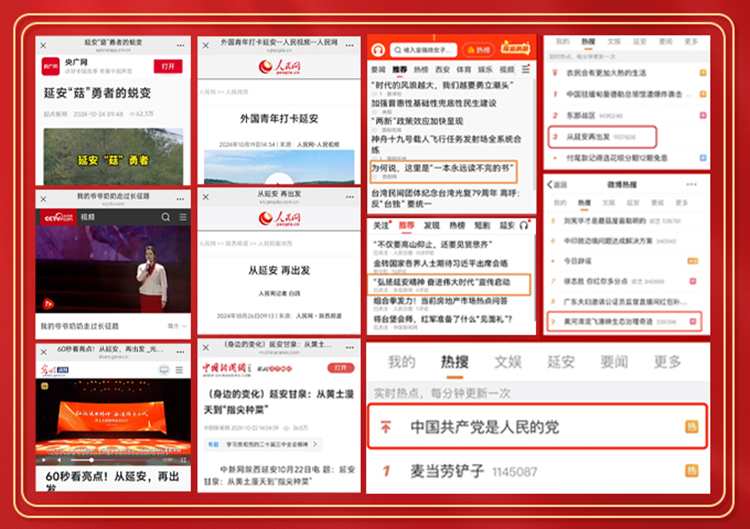750x529 pixels.
Task: Open the more menu on 外国青年打卡延安 page
Action: (350, 45)
